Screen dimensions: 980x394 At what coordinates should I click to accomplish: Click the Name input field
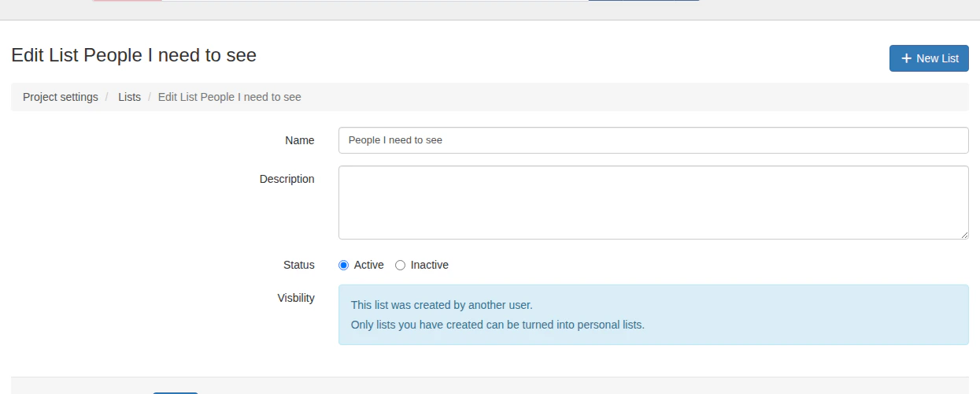pos(653,140)
